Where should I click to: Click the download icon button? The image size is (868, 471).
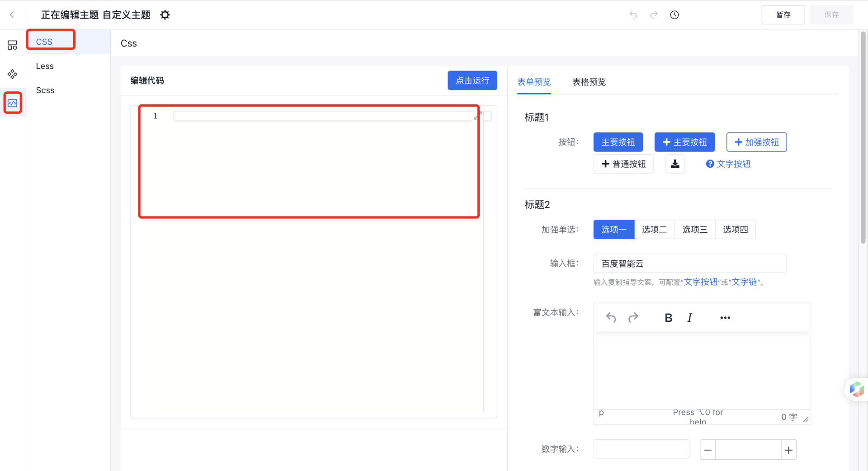(675, 164)
